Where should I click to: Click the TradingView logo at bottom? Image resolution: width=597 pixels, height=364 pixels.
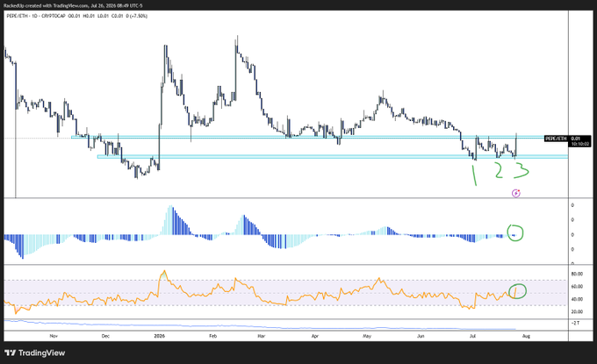click(x=35, y=353)
